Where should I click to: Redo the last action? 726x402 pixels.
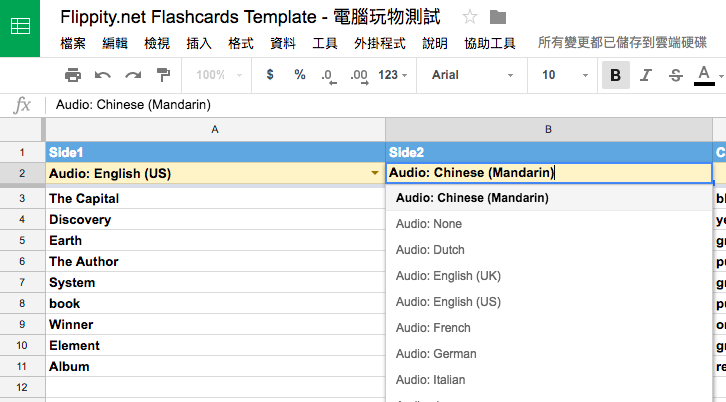[x=132, y=75]
